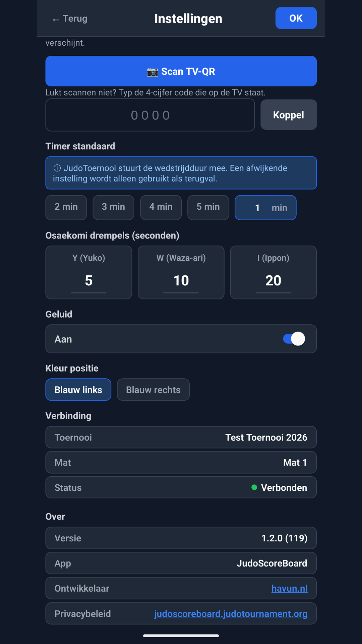Click the green Verbonden status dot
This screenshot has height=644, width=362.
pos(254,487)
